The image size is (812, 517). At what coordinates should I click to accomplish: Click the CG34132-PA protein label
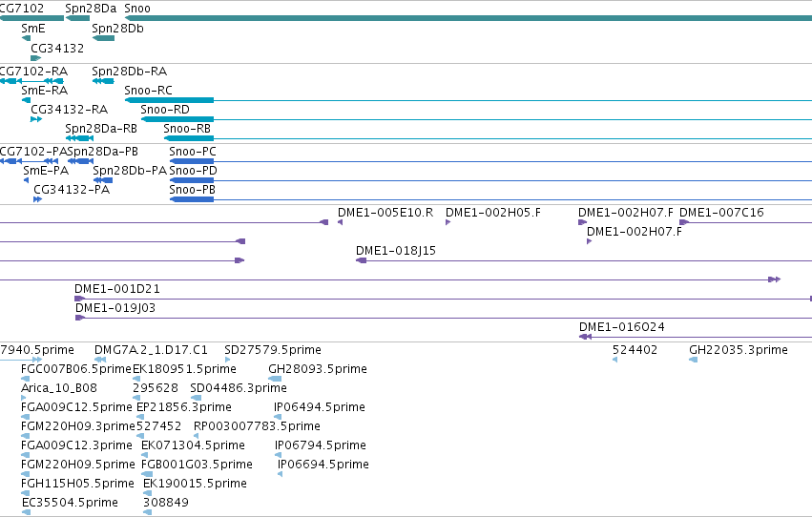coord(72,190)
